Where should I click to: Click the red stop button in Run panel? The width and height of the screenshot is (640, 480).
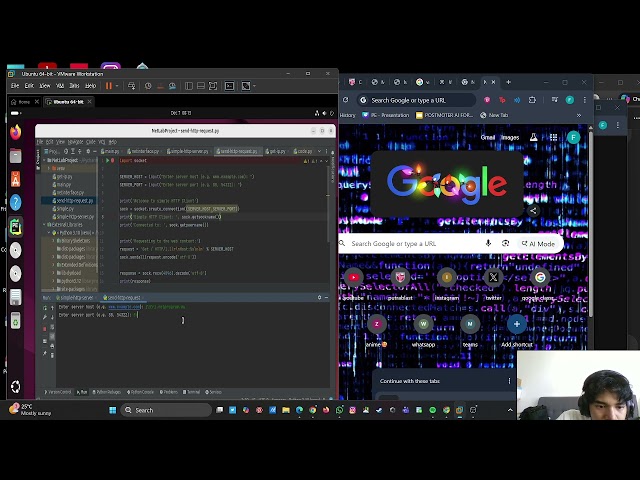click(x=44, y=328)
